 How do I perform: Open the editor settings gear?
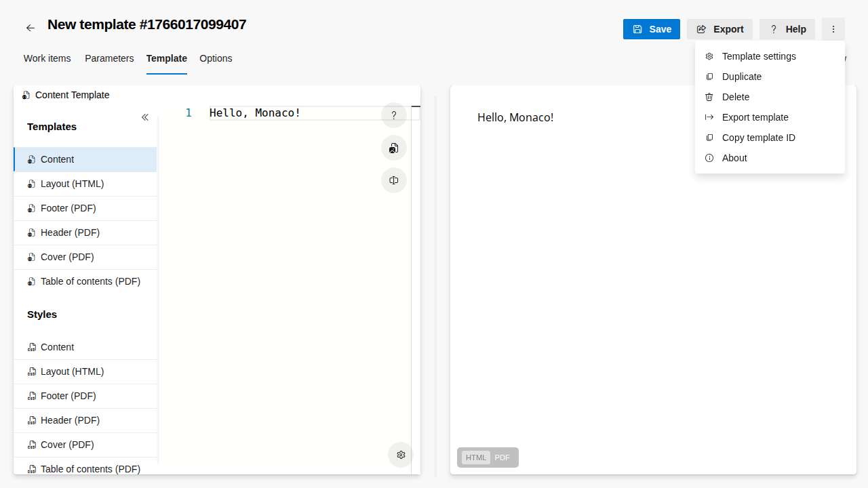click(401, 455)
